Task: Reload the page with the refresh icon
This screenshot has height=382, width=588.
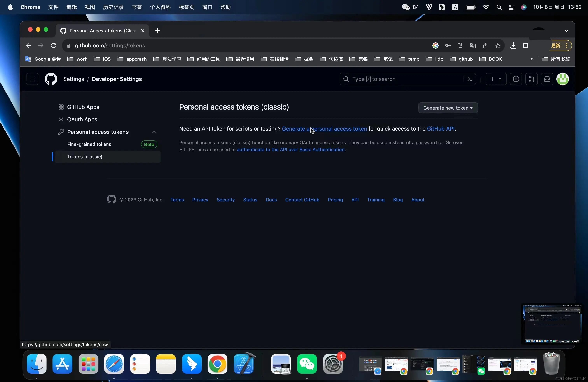Action: point(53,46)
